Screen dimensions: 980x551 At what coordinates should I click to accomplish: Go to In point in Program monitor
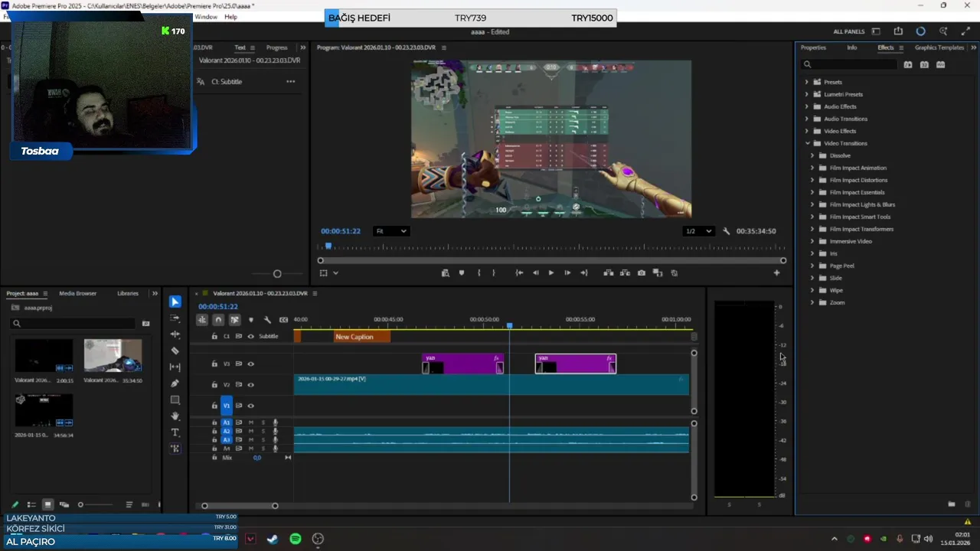click(519, 272)
